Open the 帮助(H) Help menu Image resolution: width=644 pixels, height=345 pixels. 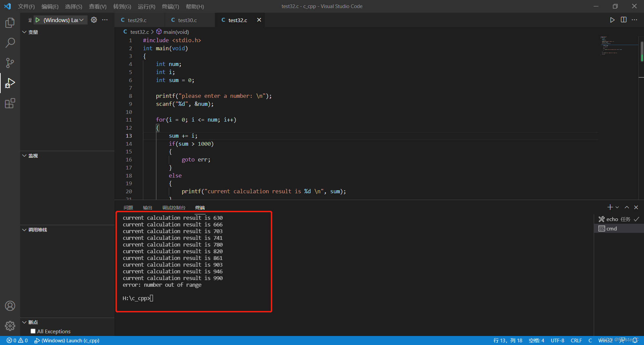tap(195, 6)
